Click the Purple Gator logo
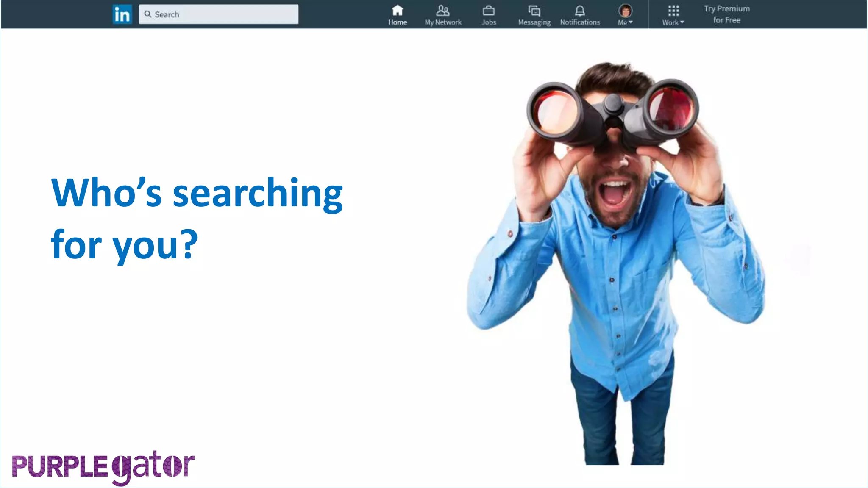The width and height of the screenshot is (868, 488). click(x=103, y=467)
